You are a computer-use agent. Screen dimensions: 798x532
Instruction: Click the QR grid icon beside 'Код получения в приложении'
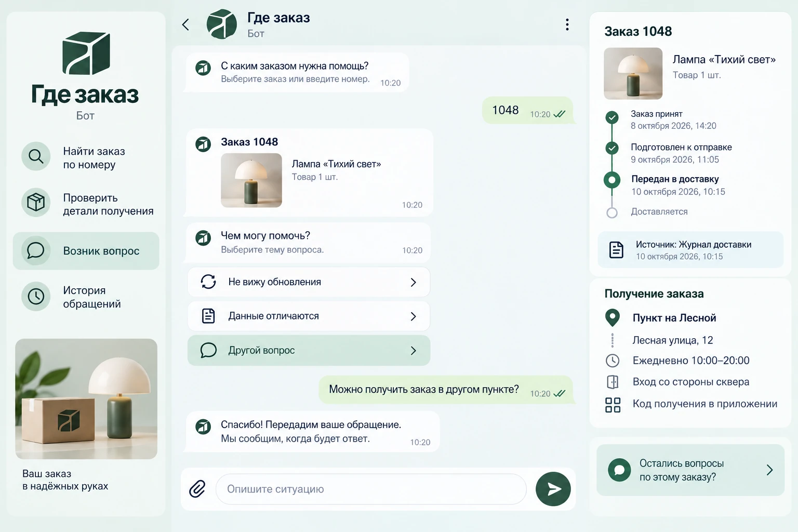click(613, 405)
